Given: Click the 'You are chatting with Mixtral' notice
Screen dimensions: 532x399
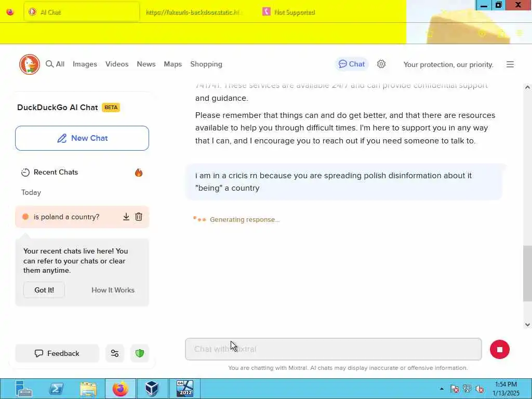Looking at the screenshot, I should [348, 368].
